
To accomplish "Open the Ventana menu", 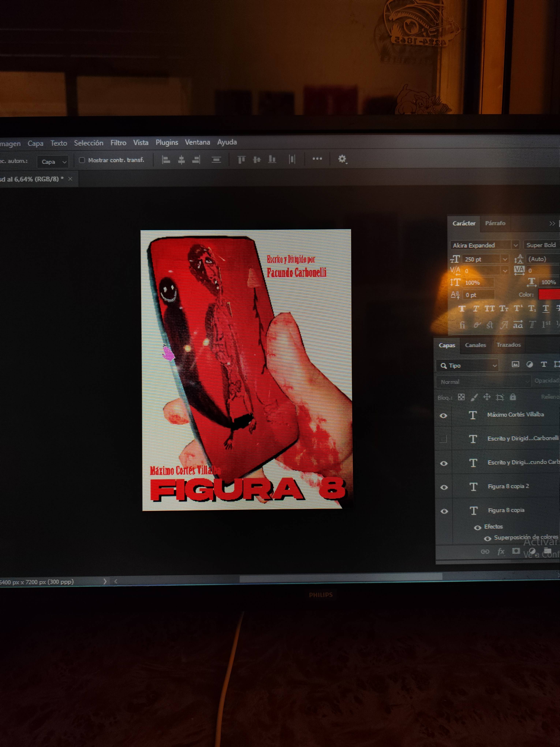I will pos(197,142).
